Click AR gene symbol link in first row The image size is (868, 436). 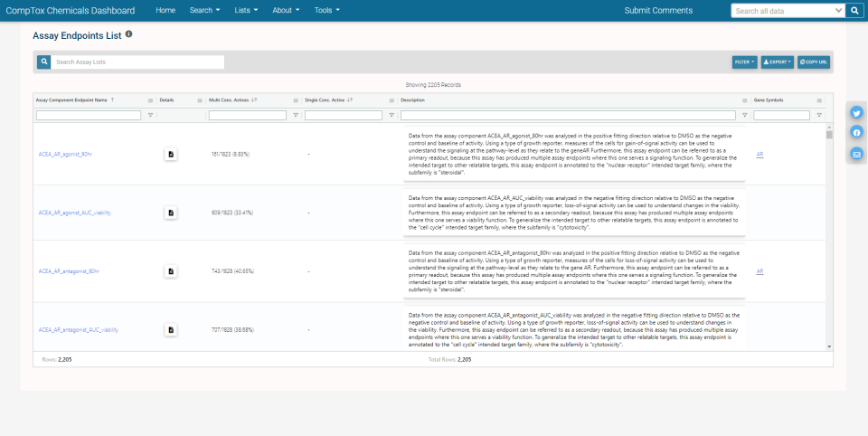click(x=759, y=155)
